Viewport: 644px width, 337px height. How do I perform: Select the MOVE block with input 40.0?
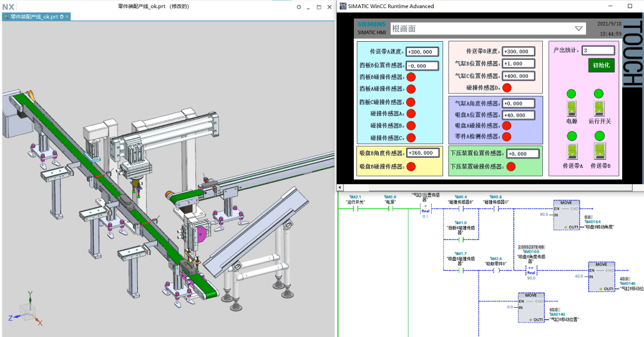(602, 277)
